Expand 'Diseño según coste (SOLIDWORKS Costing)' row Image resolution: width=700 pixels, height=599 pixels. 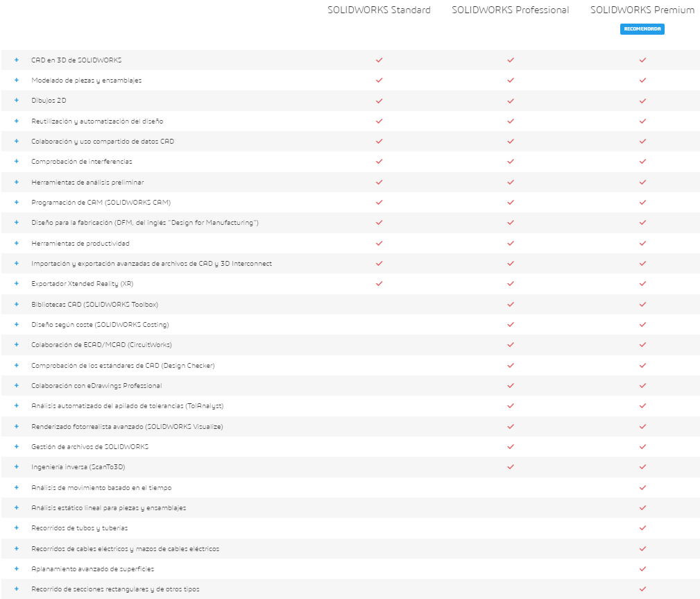(17, 324)
